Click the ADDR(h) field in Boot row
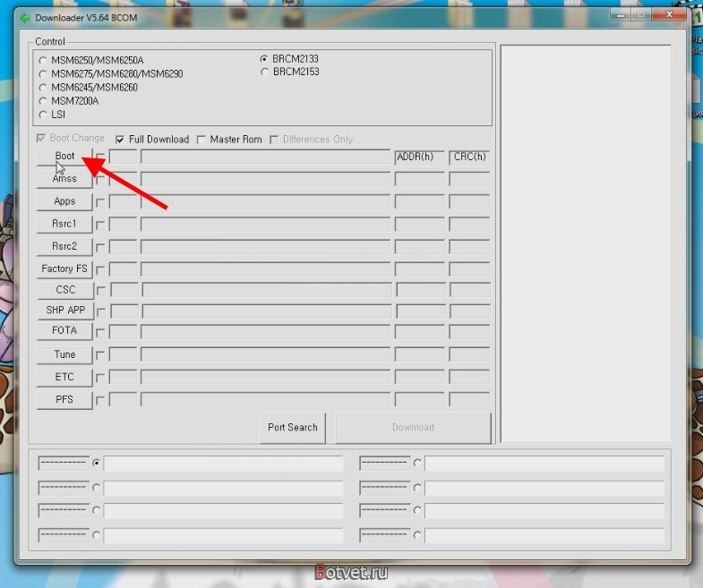Viewport: 703px width, 588px height. 420,158
